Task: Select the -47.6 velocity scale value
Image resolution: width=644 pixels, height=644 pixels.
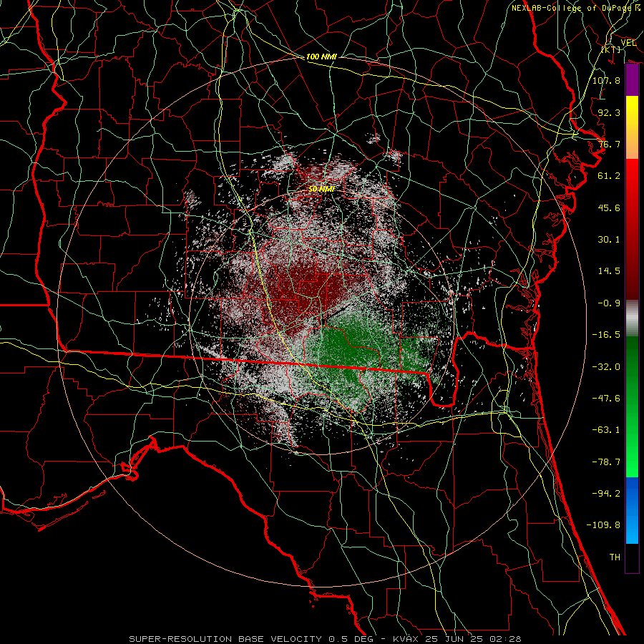Action: click(606, 399)
